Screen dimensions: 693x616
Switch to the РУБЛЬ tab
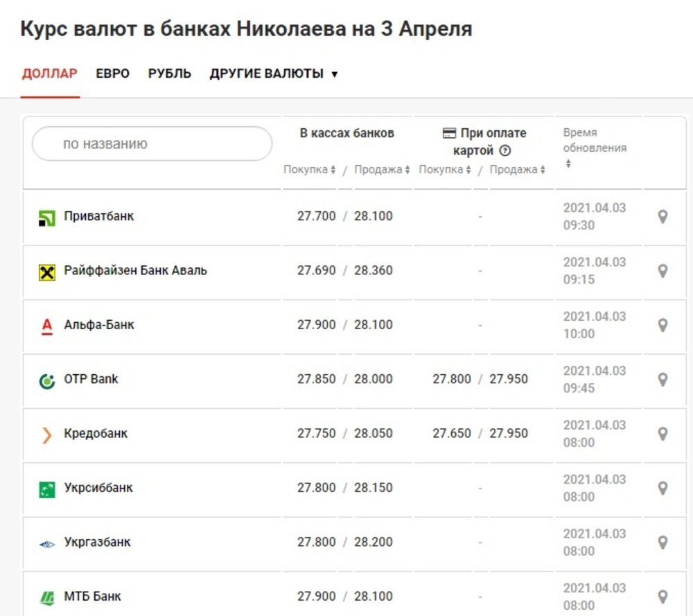coord(170,74)
